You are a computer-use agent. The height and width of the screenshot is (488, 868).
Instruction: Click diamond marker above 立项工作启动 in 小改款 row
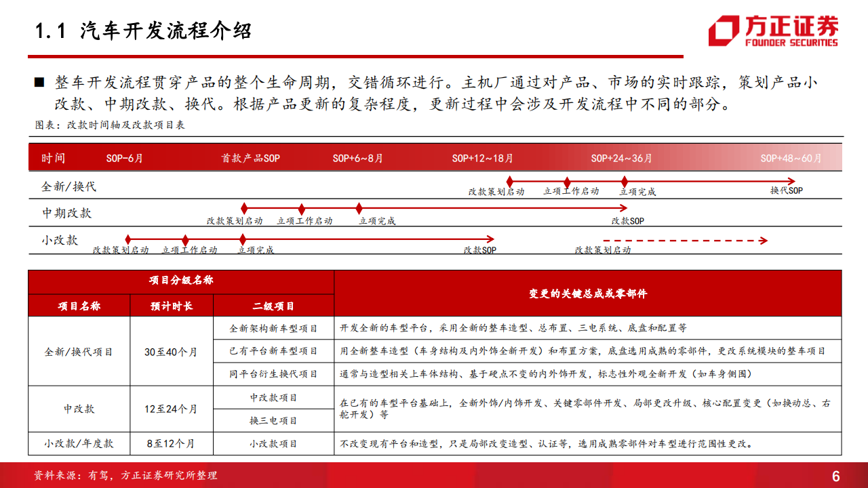coord(185,239)
